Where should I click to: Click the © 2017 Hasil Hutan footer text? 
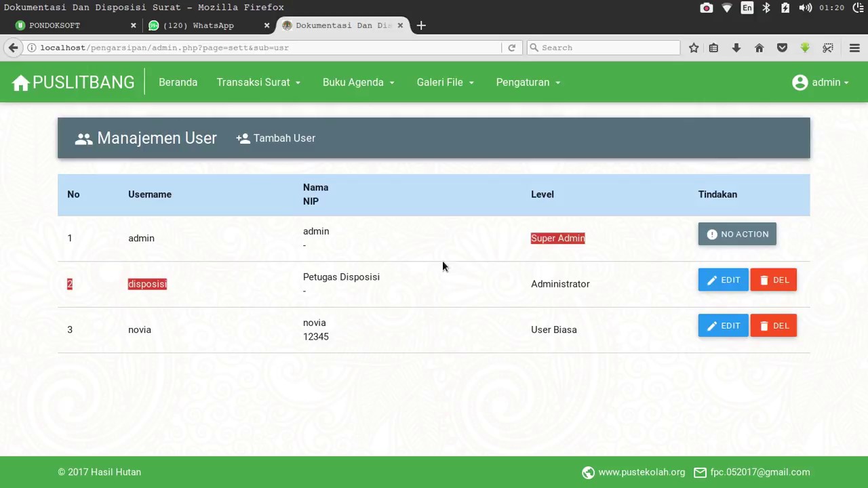pyautogui.click(x=100, y=472)
